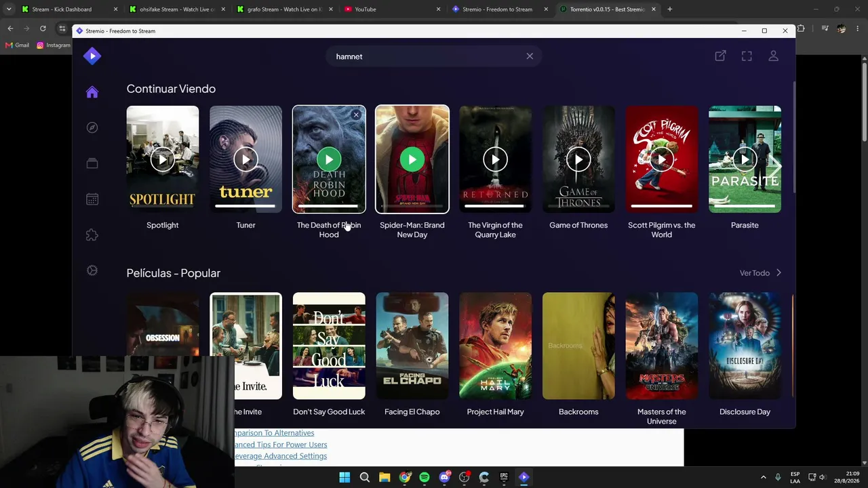Click 'Leverage Advanced Settings' link in browser page

281,456
